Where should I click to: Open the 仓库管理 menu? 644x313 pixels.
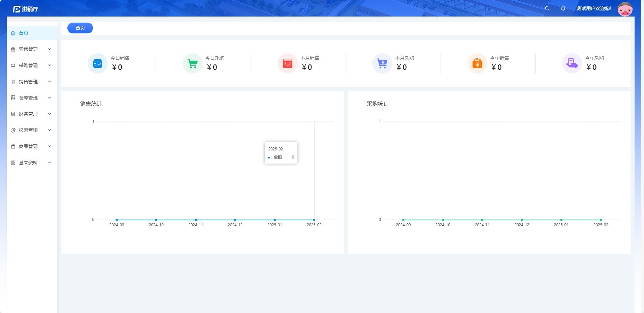click(32, 98)
